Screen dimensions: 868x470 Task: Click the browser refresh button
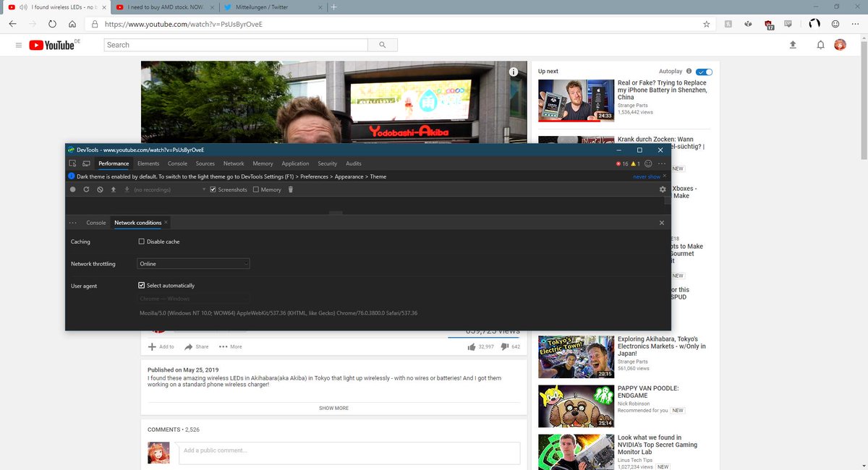point(52,24)
